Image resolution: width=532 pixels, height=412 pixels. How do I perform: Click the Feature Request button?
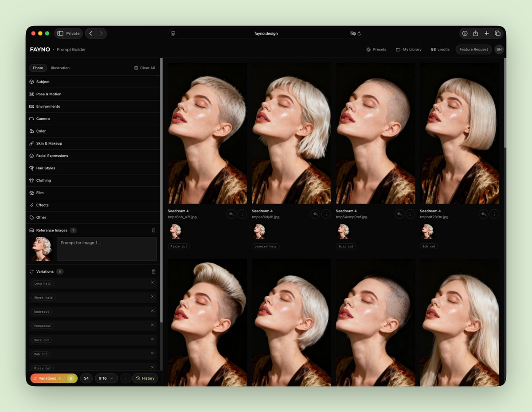[x=473, y=50]
